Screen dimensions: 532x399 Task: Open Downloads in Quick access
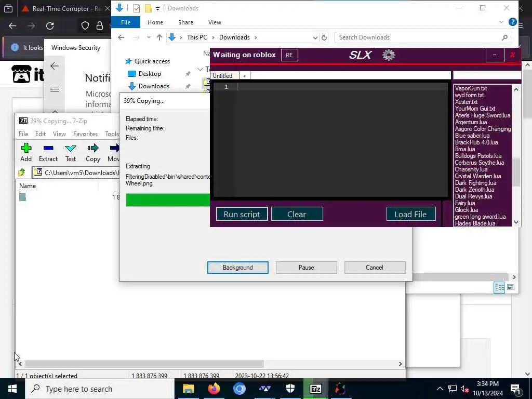click(x=154, y=86)
